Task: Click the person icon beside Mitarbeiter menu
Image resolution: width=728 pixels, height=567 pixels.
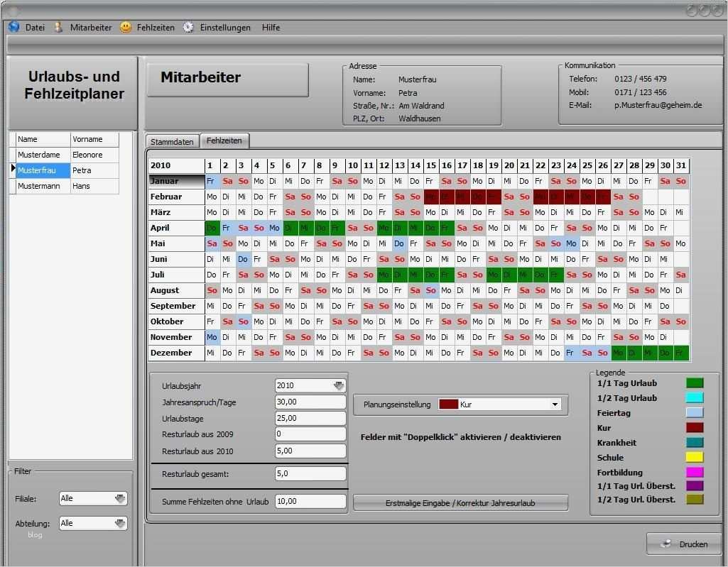Action: pos(58,28)
